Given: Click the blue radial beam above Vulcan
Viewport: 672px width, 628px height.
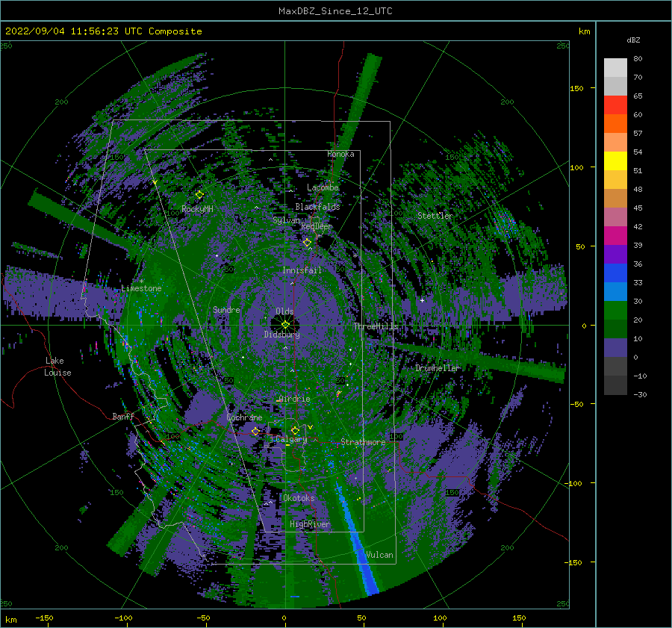Looking at the screenshot, I should click(357, 537).
